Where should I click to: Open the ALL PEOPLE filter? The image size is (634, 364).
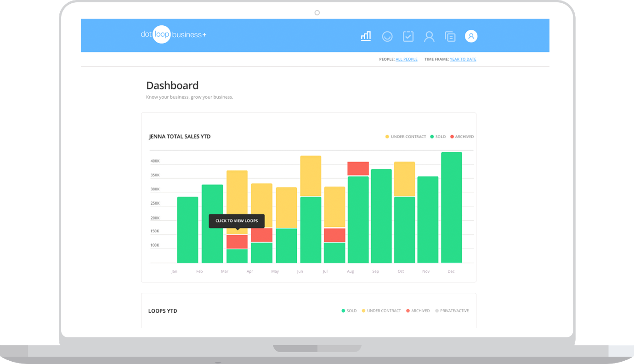406,59
